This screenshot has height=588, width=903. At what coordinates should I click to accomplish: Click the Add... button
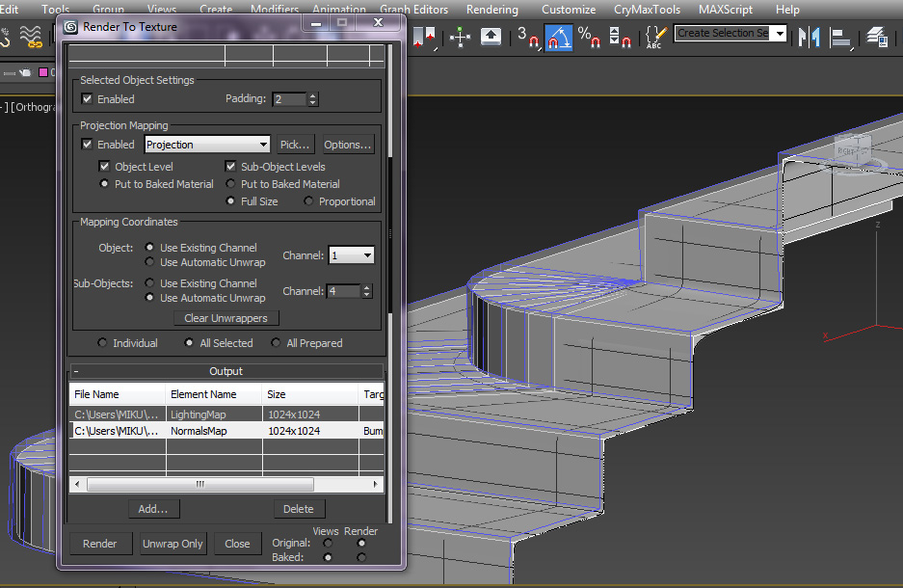pyautogui.click(x=153, y=509)
